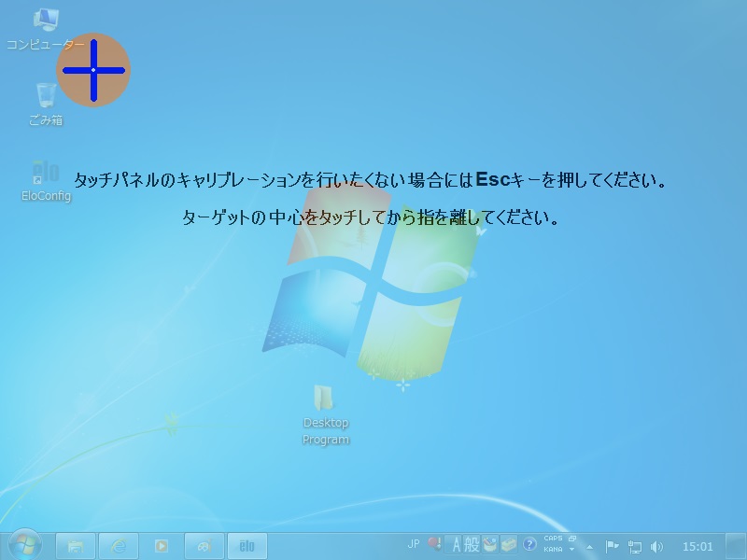Select the Elo taskbar button
This screenshot has width=747, height=560.
click(247, 545)
